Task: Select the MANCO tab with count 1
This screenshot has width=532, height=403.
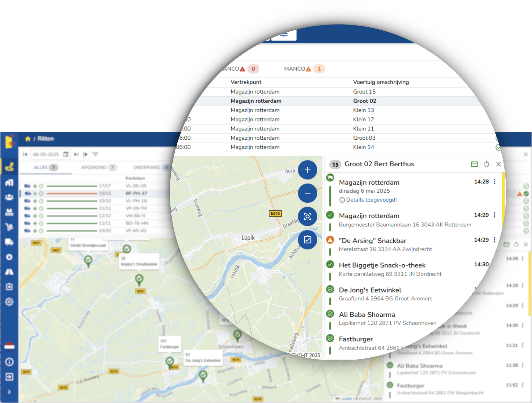Action: [304, 69]
